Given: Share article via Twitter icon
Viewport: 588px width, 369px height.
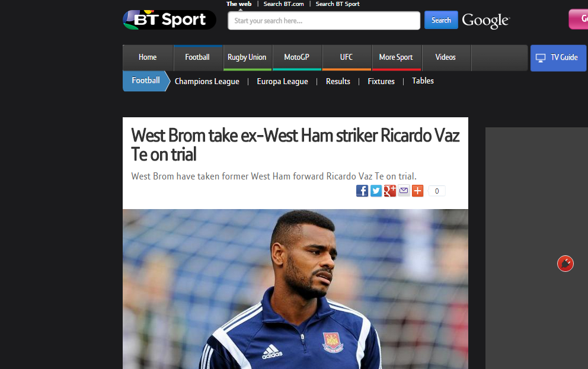Looking at the screenshot, I should [376, 191].
